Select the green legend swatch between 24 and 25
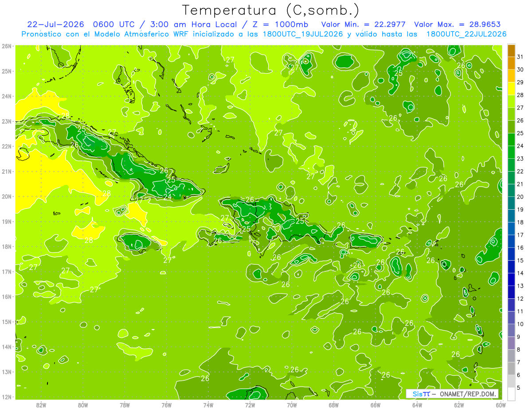 pyautogui.click(x=511, y=140)
